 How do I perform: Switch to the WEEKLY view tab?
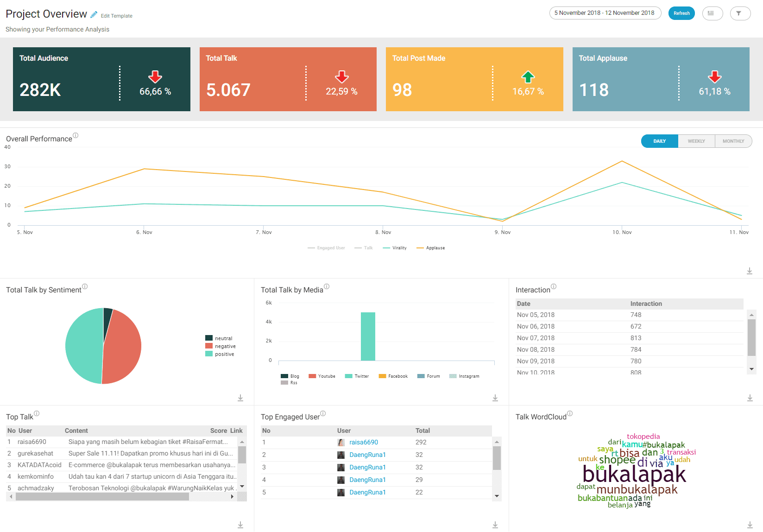click(x=696, y=141)
